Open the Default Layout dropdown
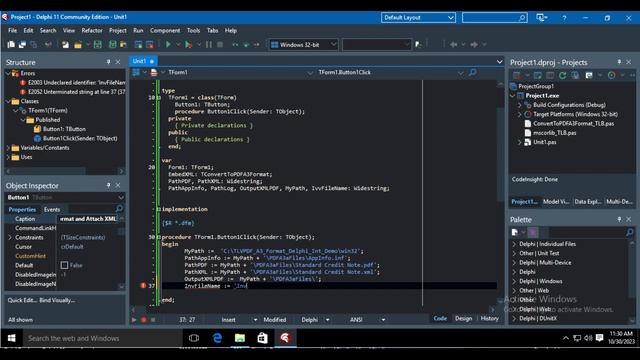 click(418, 18)
